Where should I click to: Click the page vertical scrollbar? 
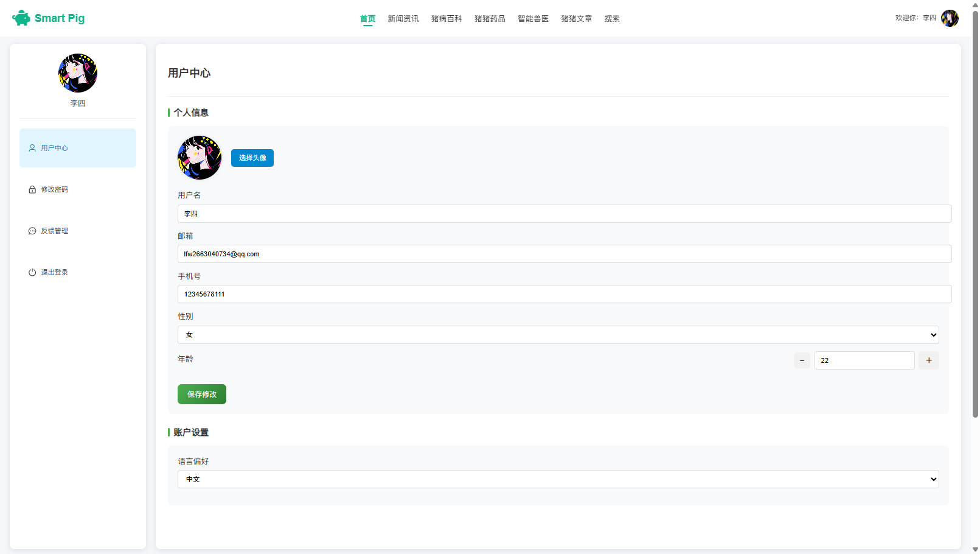975,213
